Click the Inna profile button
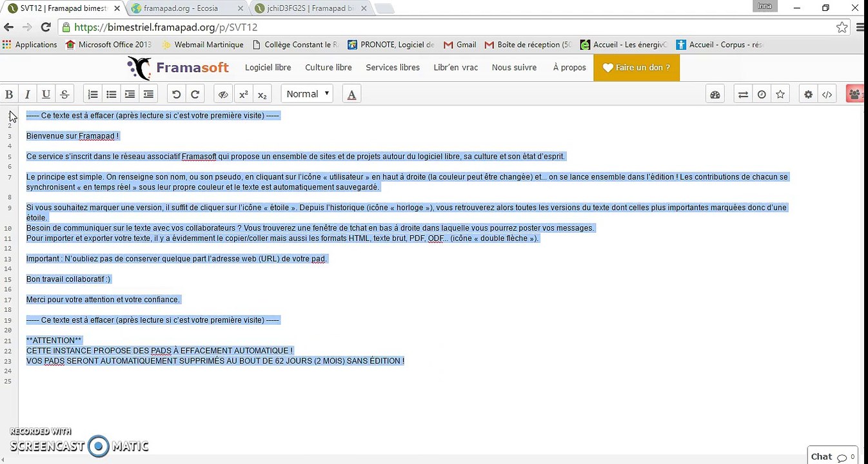 tap(764, 6)
